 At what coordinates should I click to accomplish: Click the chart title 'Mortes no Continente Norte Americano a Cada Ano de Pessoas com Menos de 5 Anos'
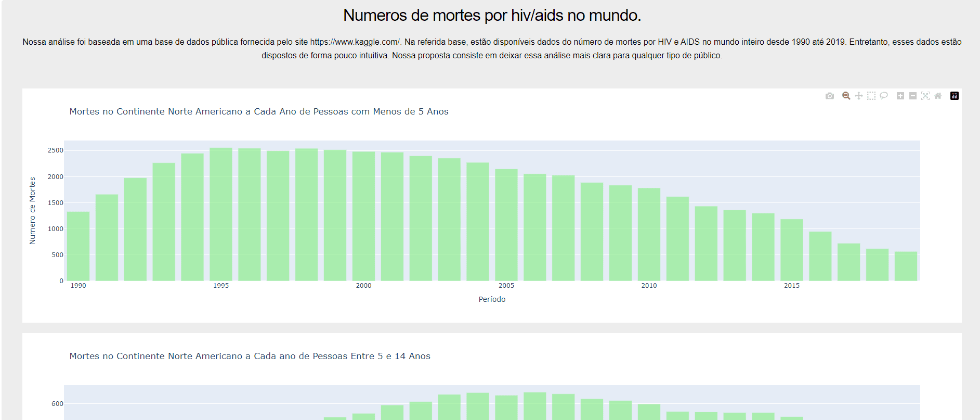[259, 111]
